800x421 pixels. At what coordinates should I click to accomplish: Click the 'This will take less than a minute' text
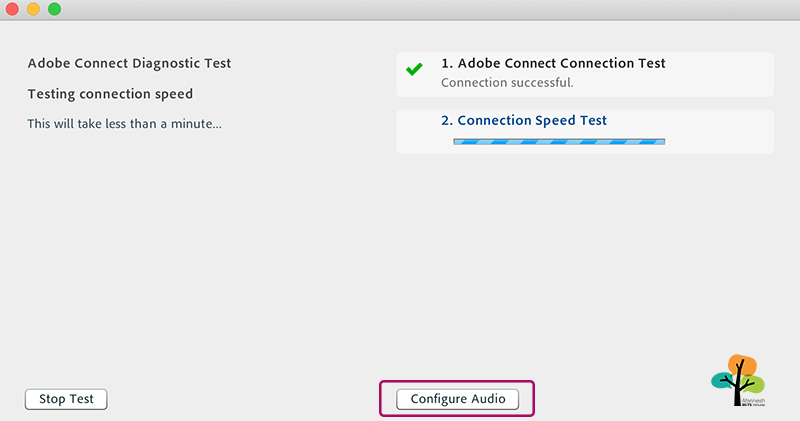(124, 124)
